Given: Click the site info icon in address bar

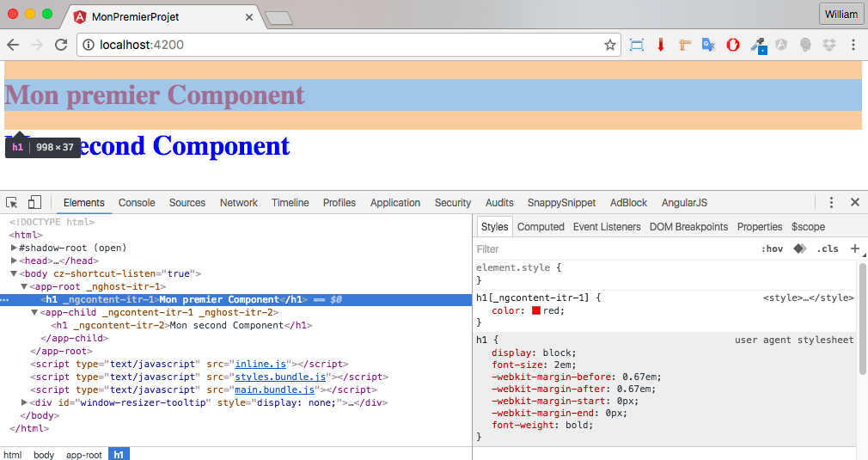Looking at the screenshot, I should coord(88,45).
